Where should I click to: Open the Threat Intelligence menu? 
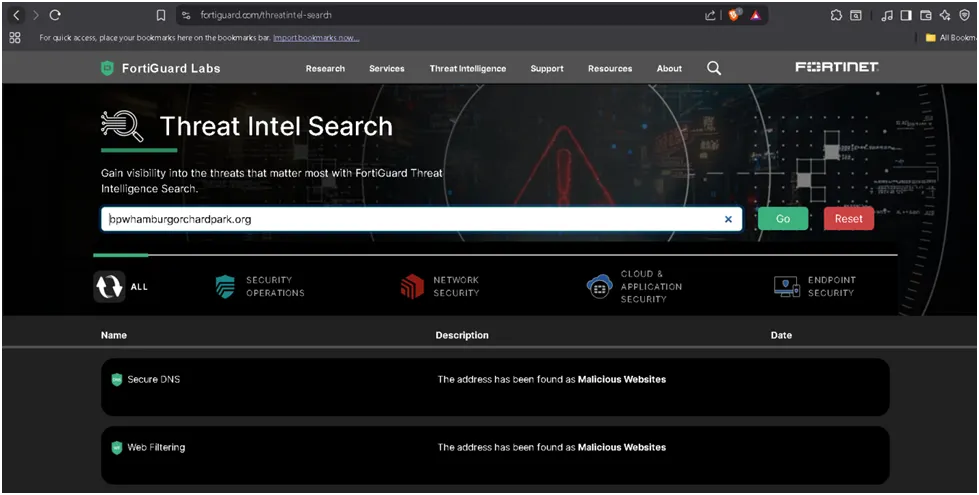tap(468, 69)
